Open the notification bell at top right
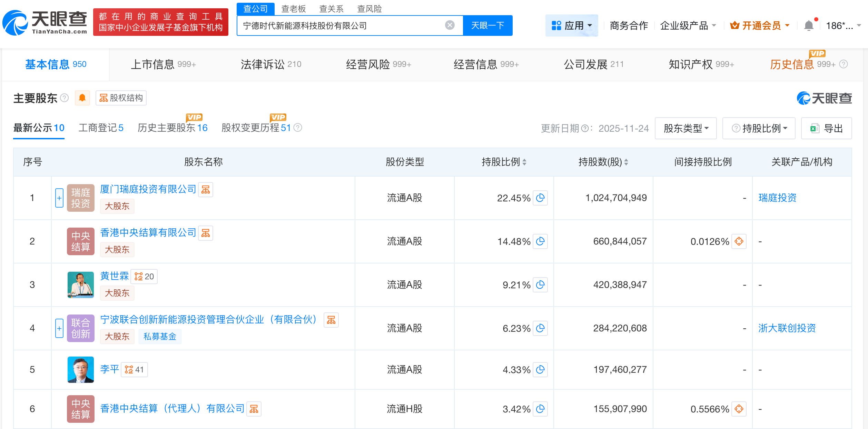The image size is (868, 429). (x=808, y=25)
